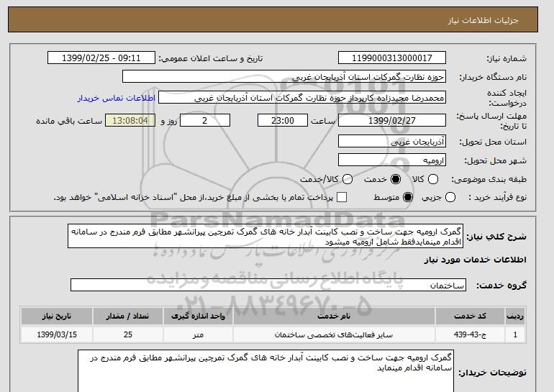
Task: Click the need date cell 1399/03/15
Action: (x=57, y=334)
